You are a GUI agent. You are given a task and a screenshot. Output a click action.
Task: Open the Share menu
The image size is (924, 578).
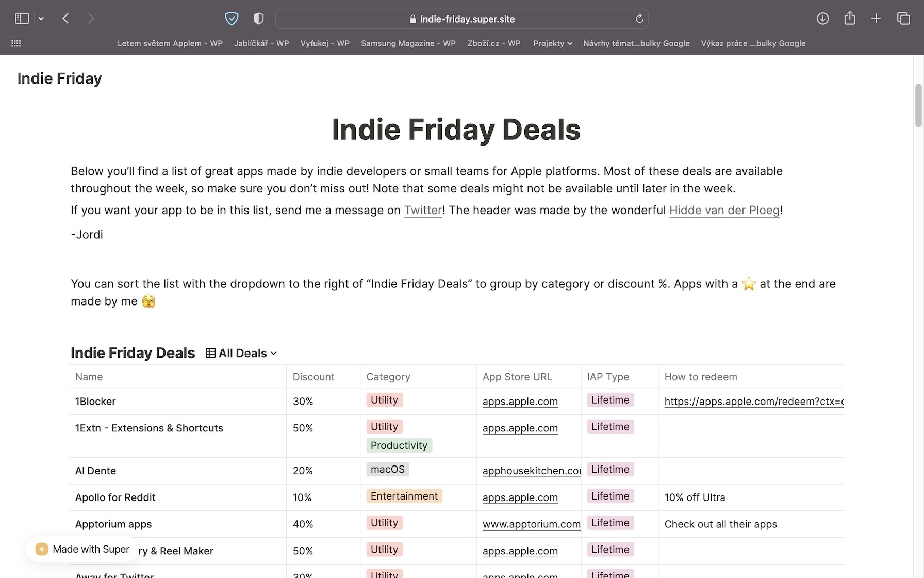tap(849, 19)
